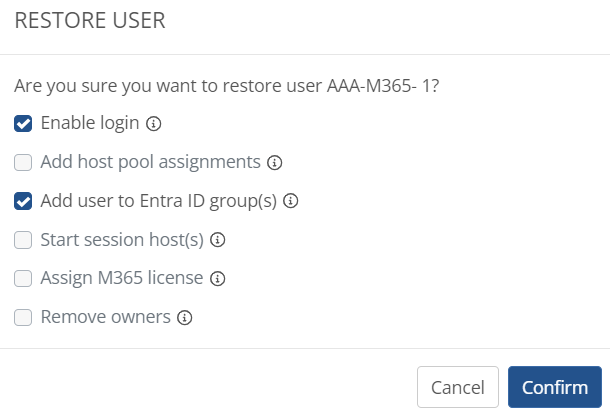Screen dimensions: 610x414
Task: Click info icon next to Entra ID group(s)
Action: point(291,201)
